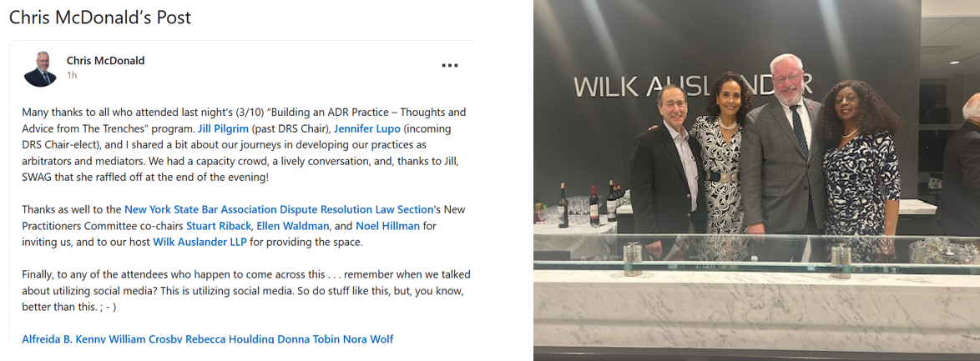Visit Jennifer Lupo's tagged profile
Screen dimensions: 980x361
pyautogui.click(x=367, y=128)
